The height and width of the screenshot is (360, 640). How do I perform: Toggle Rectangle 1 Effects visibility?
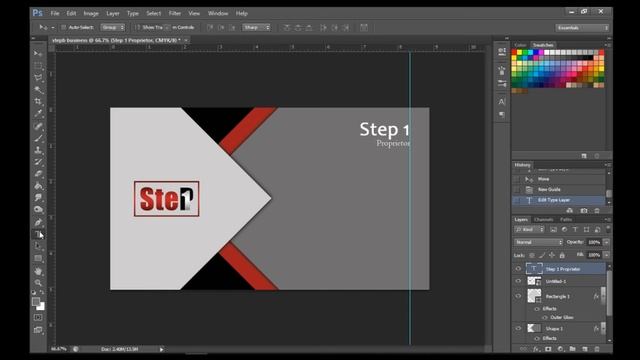point(537,309)
